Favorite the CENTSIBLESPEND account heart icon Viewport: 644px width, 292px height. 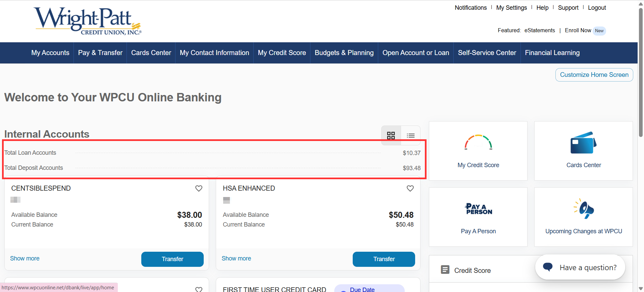point(199,188)
